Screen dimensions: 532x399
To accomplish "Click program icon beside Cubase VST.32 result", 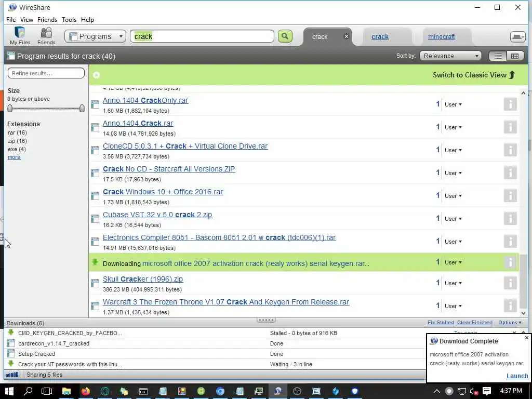I will [95, 219].
